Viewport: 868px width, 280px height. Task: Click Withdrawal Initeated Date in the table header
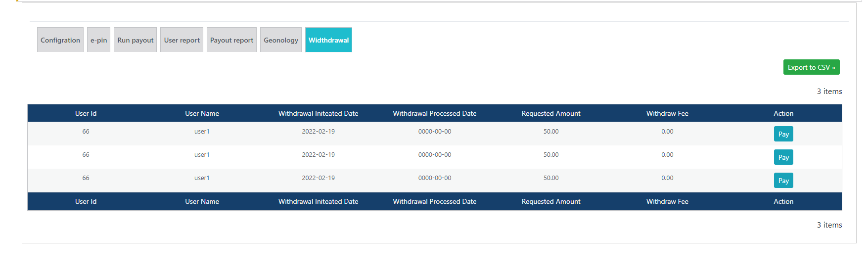coord(318,113)
